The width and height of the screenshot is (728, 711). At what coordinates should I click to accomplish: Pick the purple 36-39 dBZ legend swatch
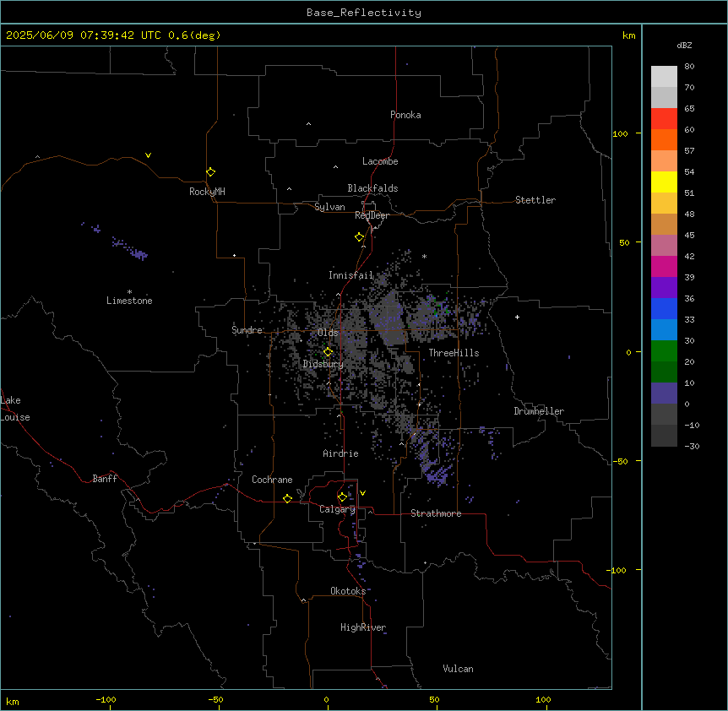pos(664,288)
